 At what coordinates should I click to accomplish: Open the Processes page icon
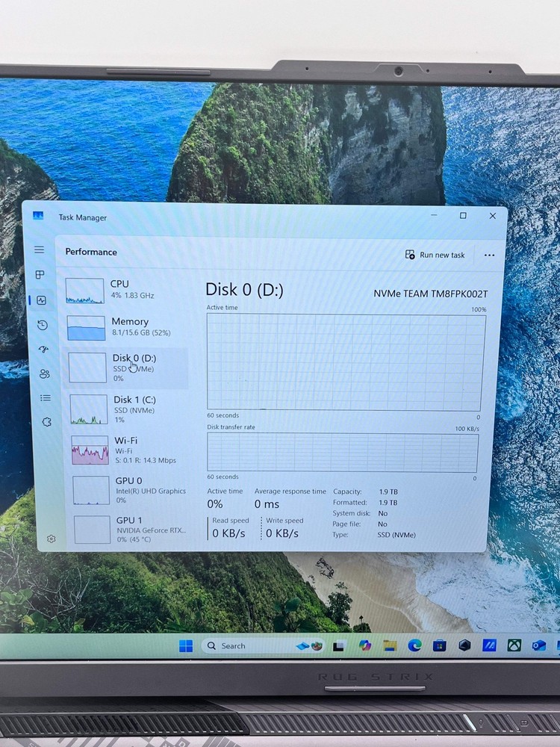point(40,275)
